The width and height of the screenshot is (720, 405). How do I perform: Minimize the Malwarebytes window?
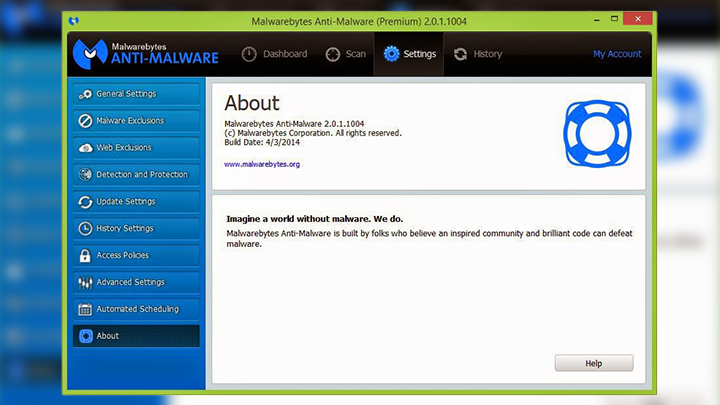(596, 19)
